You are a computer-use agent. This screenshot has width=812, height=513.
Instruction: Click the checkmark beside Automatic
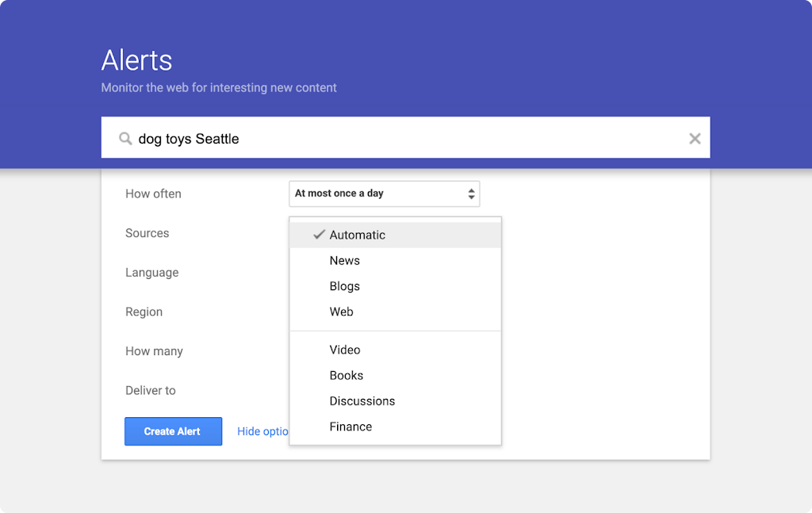(x=320, y=235)
